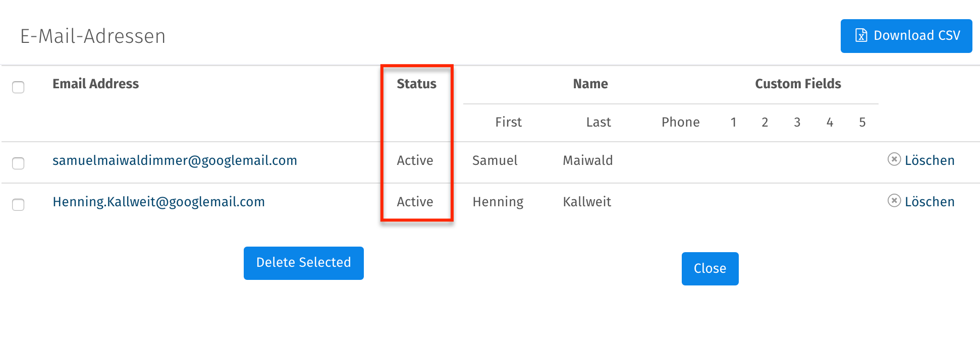The image size is (980, 351).
Task: Select checkbox for Henning.Kallweit@googlemail.com row
Action: pyautogui.click(x=18, y=205)
